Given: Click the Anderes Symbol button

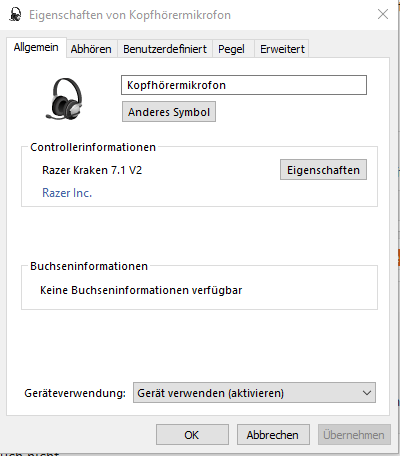Looking at the screenshot, I should pos(169,112).
